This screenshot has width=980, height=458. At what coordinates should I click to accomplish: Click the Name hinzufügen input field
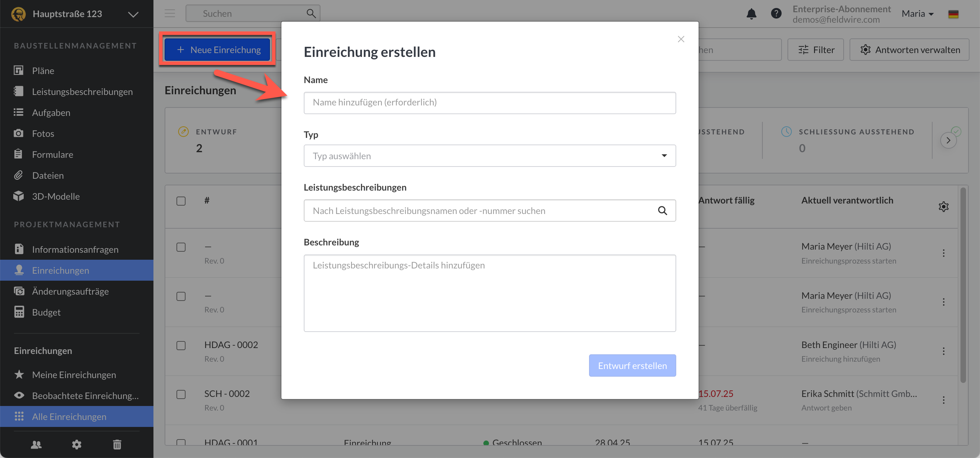(489, 102)
